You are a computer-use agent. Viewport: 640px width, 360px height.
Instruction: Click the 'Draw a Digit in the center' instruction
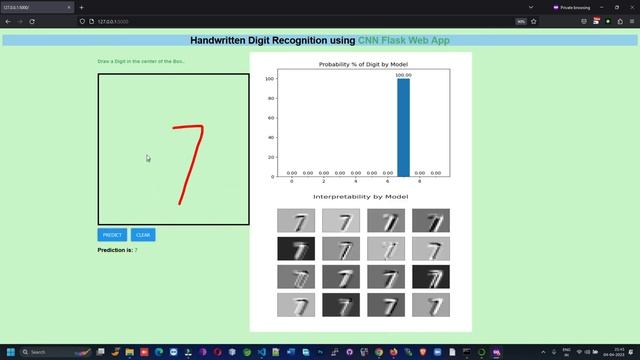point(140,61)
